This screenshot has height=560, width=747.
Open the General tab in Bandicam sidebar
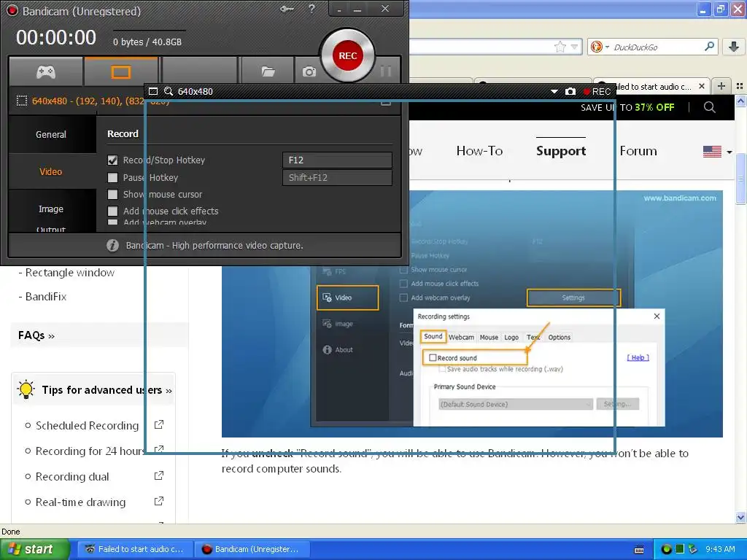51,134
